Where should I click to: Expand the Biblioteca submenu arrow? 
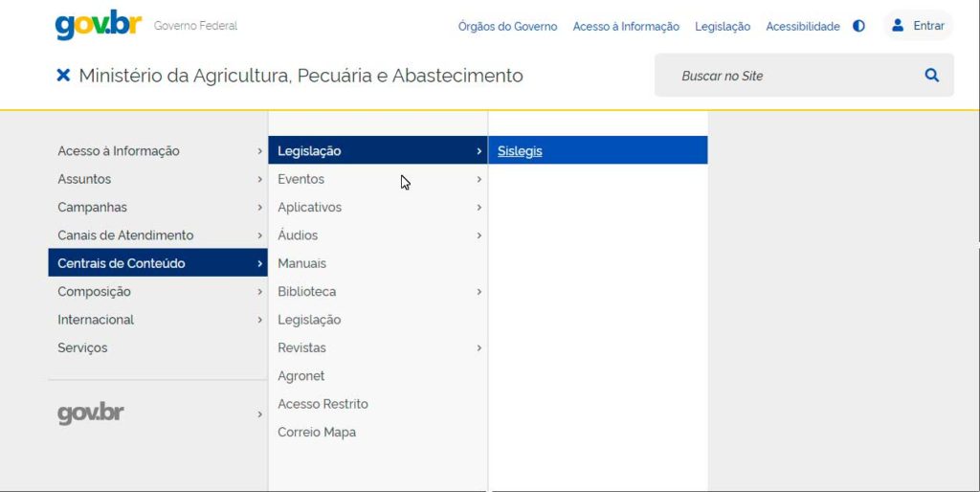(x=479, y=292)
